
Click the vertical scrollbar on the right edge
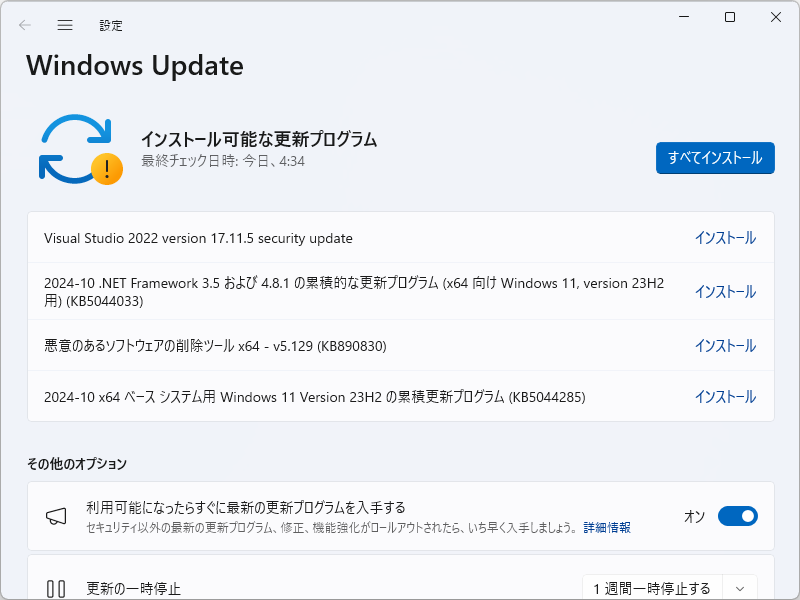(793, 300)
